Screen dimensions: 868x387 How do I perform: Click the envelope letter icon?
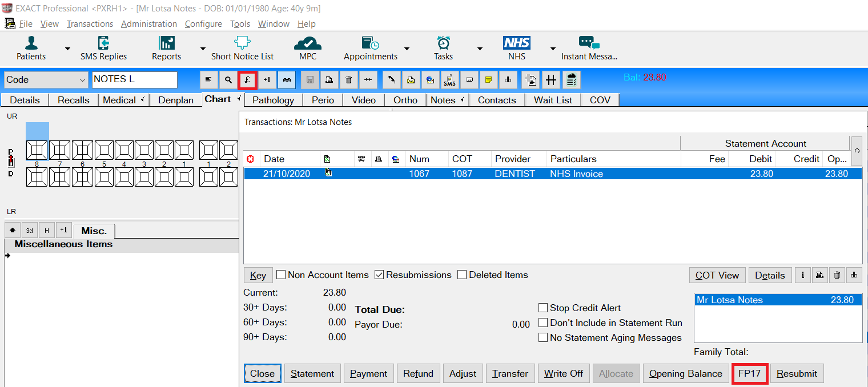point(411,80)
